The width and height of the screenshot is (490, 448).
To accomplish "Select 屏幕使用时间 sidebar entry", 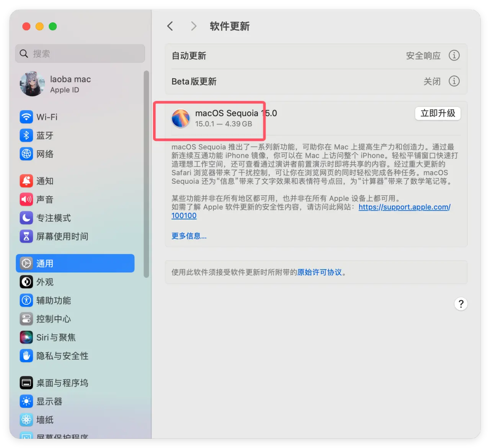I will pyautogui.click(x=62, y=236).
